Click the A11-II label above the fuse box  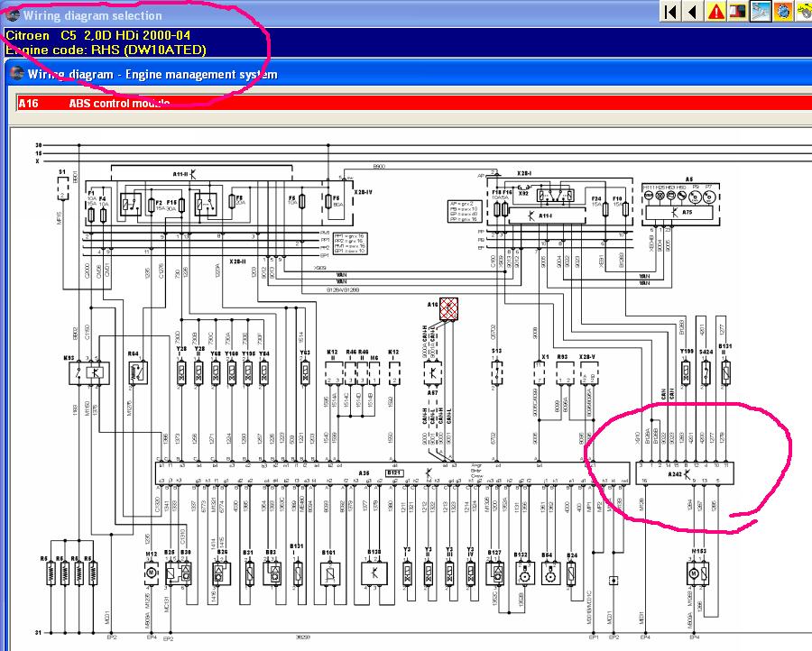click(x=180, y=174)
